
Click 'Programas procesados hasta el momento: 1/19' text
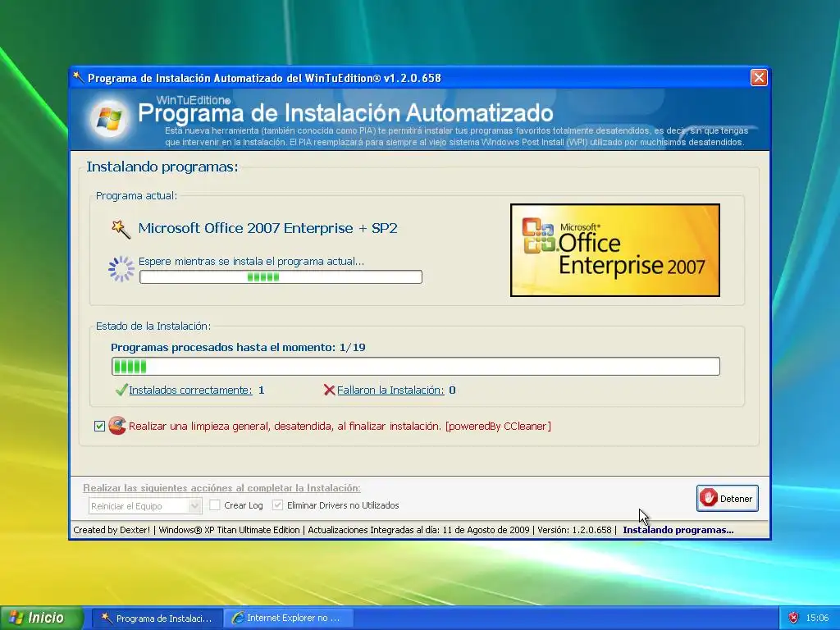[238, 347]
